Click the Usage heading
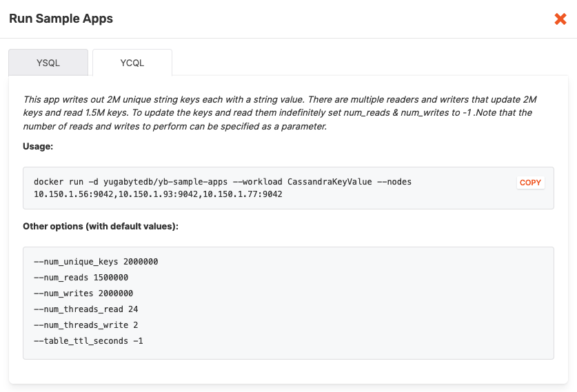577x392 pixels. 38,147
